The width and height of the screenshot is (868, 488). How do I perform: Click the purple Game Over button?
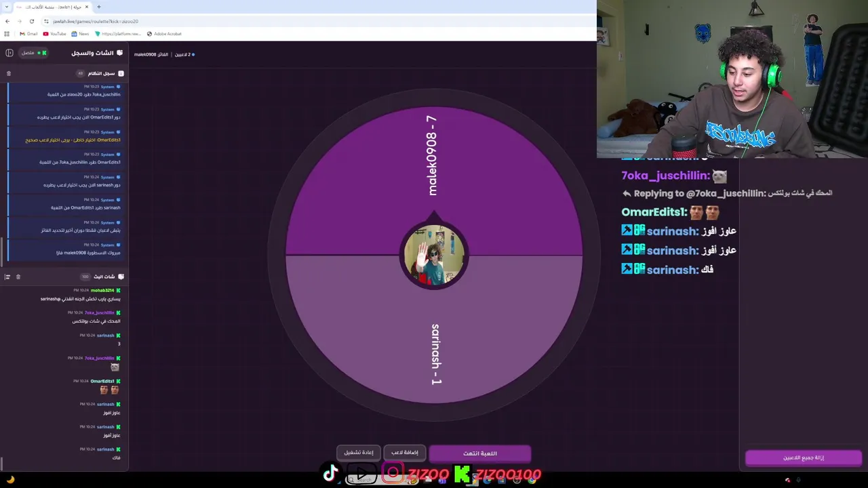480,453
